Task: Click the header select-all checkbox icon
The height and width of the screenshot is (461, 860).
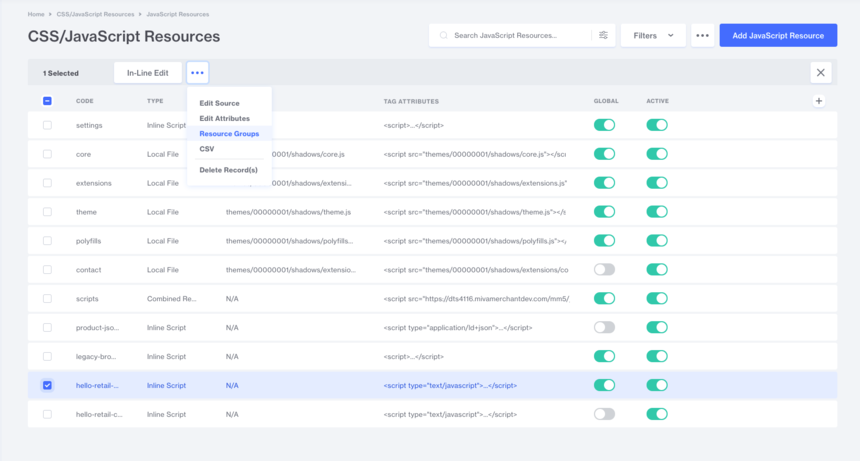Action: (x=47, y=101)
